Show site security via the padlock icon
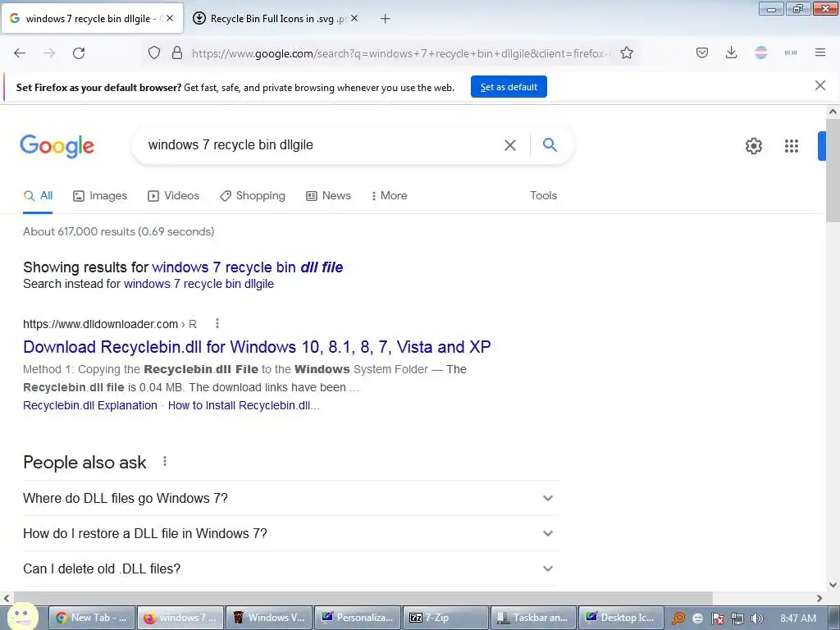 pyautogui.click(x=177, y=53)
